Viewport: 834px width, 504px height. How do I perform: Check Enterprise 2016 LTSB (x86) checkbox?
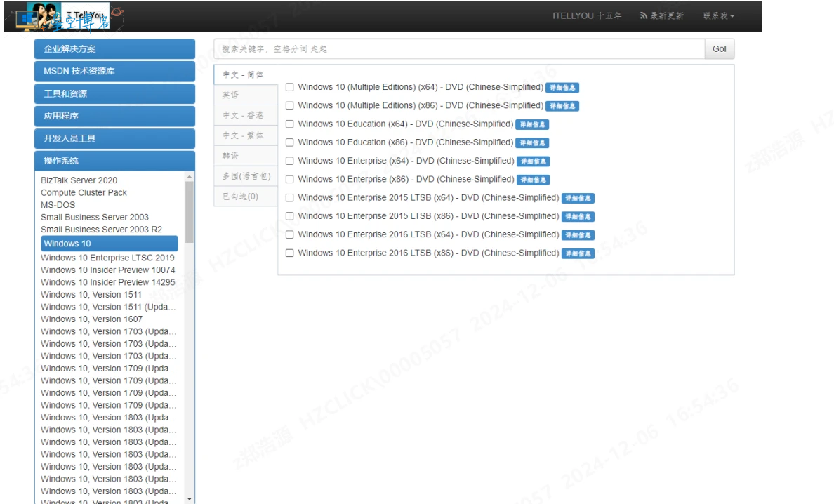[x=290, y=253]
